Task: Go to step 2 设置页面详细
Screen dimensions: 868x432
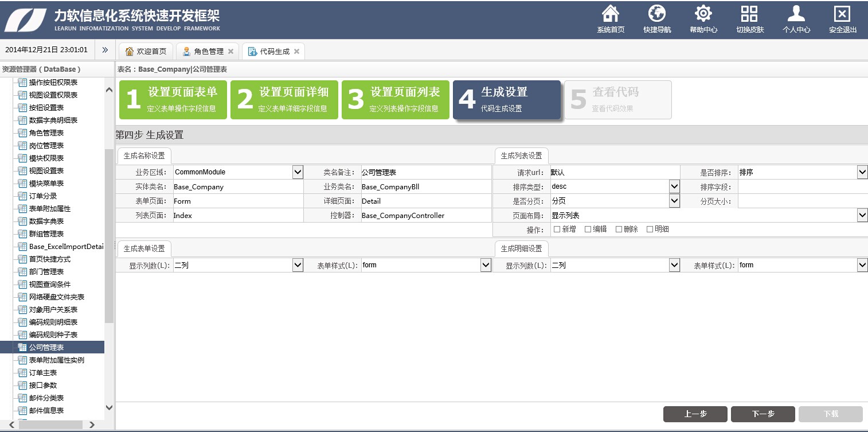Action: click(x=284, y=100)
